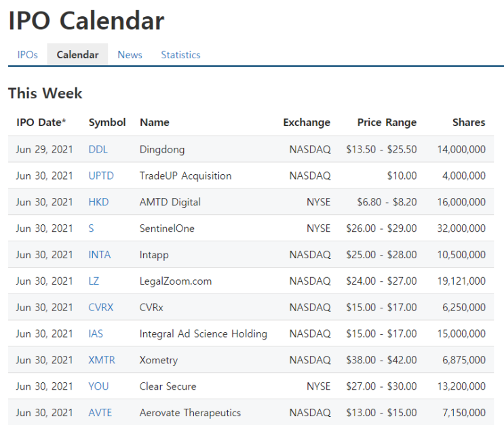The width and height of the screenshot is (504, 425).
Task: Click the $26.00 - $29.00 price range
Action: (381, 228)
